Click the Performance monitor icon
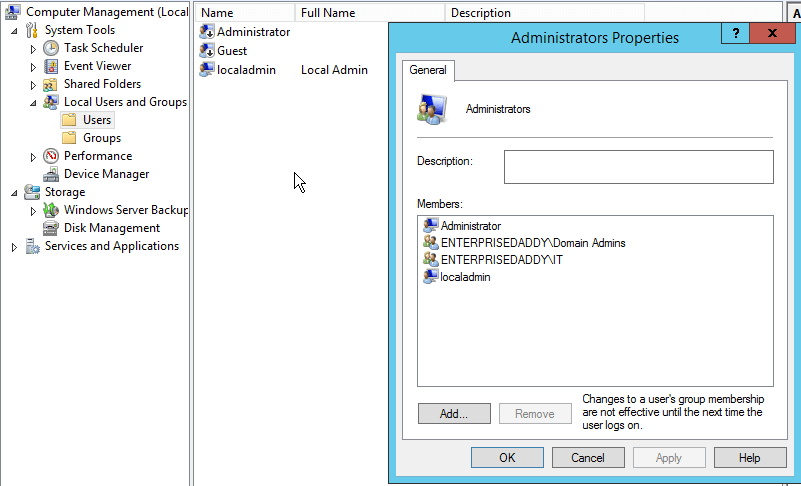The height and width of the screenshot is (486, 801). (x=51, y=156)
